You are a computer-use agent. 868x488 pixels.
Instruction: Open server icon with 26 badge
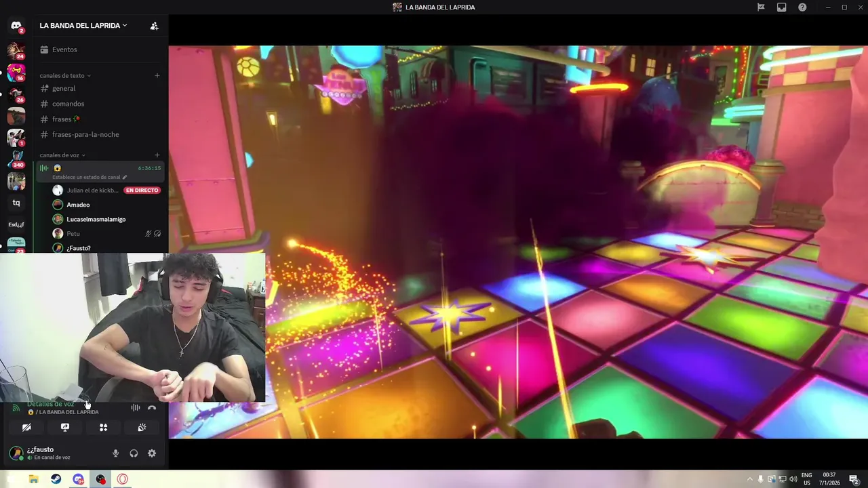[16, 94]
